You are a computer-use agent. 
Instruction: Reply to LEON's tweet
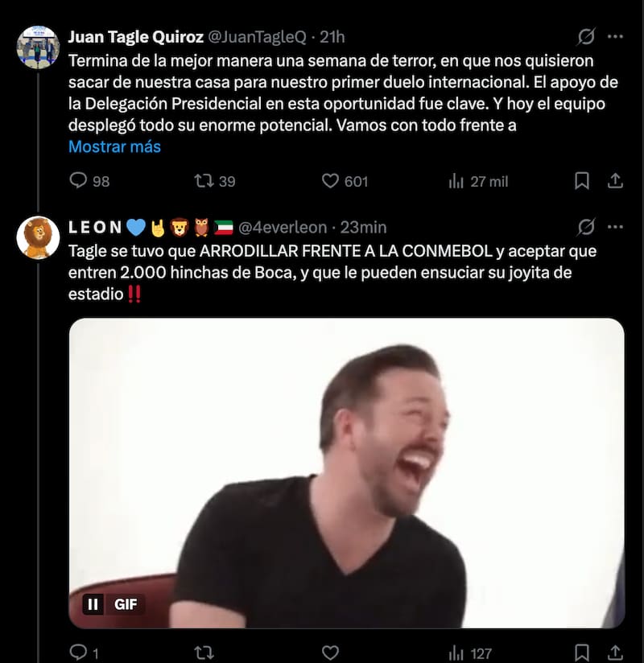tap(78, 653)
